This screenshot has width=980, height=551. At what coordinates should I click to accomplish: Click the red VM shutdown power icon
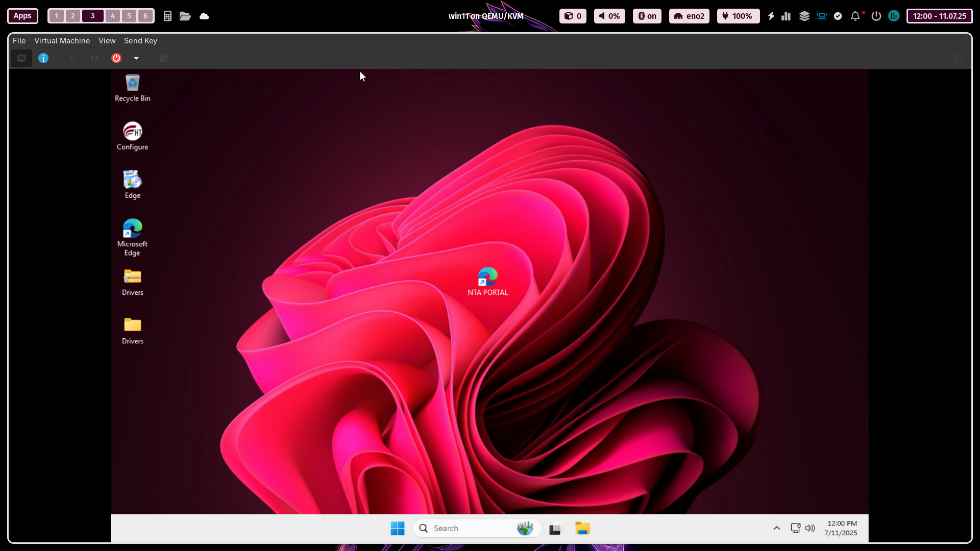click(x=116, y=58)
